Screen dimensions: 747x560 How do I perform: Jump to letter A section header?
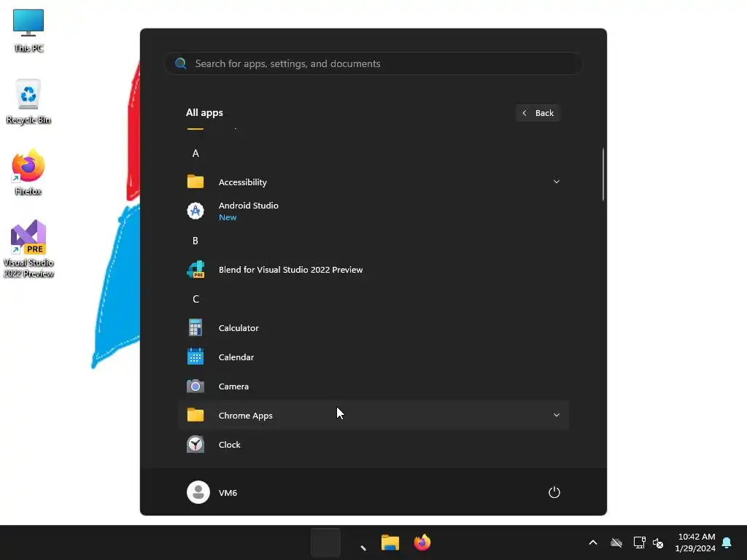tap(196, 153)
